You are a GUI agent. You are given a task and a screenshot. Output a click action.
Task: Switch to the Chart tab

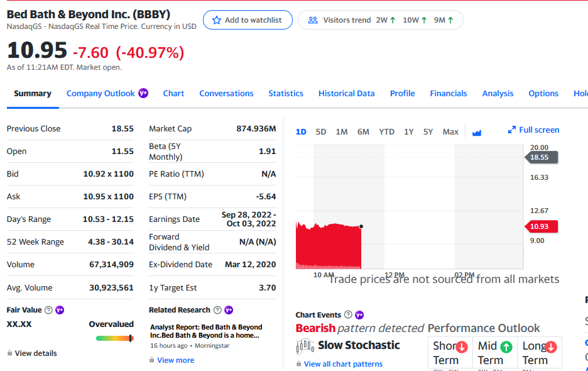(173, 94)
